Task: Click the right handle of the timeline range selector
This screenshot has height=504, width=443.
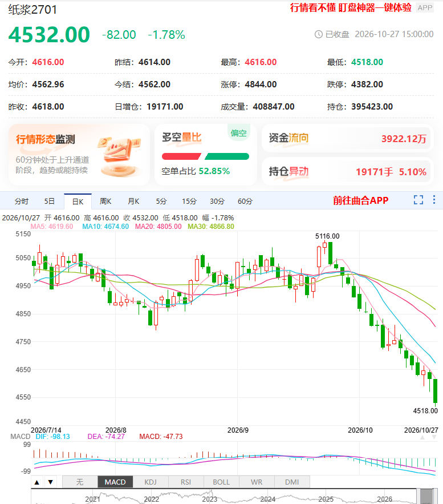Action: pos(435,496)
